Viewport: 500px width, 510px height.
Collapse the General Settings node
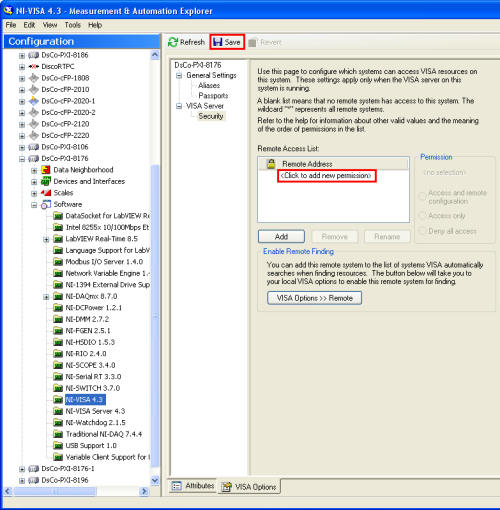179,76
